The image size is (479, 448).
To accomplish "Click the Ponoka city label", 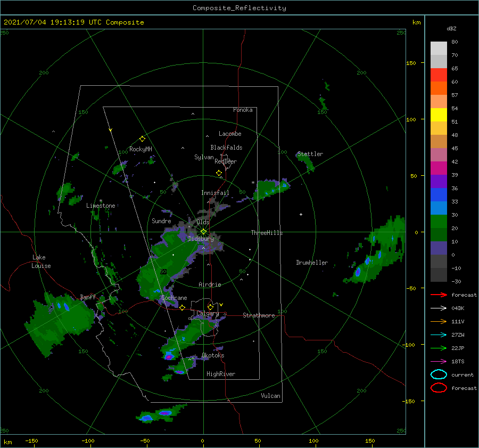I will 243,110.
